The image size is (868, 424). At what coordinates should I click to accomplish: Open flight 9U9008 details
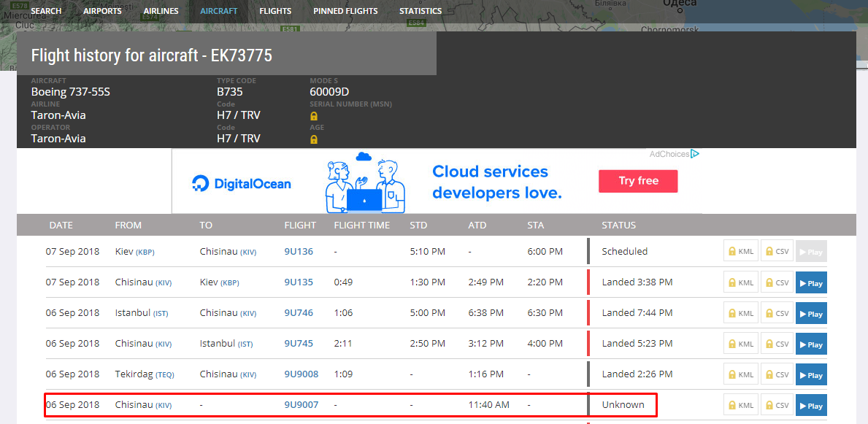(302, 374)
